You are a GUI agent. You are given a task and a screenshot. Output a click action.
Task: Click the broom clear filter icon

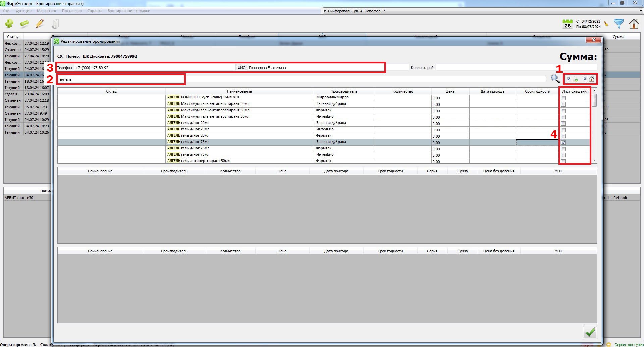pos(606,24)
